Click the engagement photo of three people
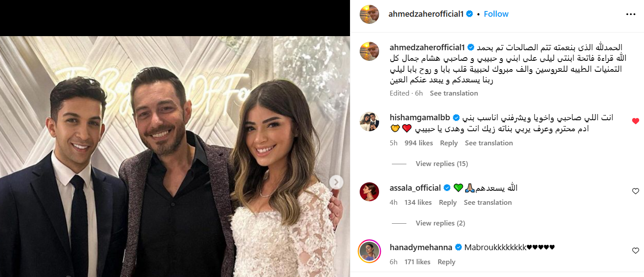 point(175,156)
